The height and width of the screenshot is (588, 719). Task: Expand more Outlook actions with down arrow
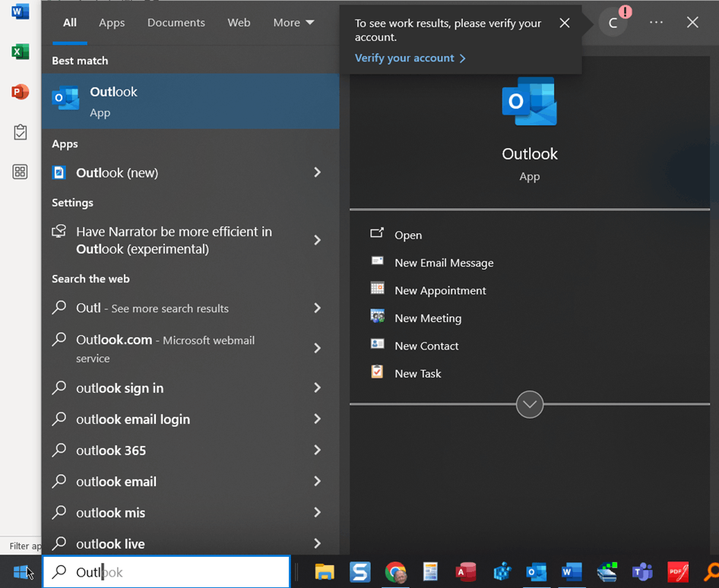(x=530, y=404)
